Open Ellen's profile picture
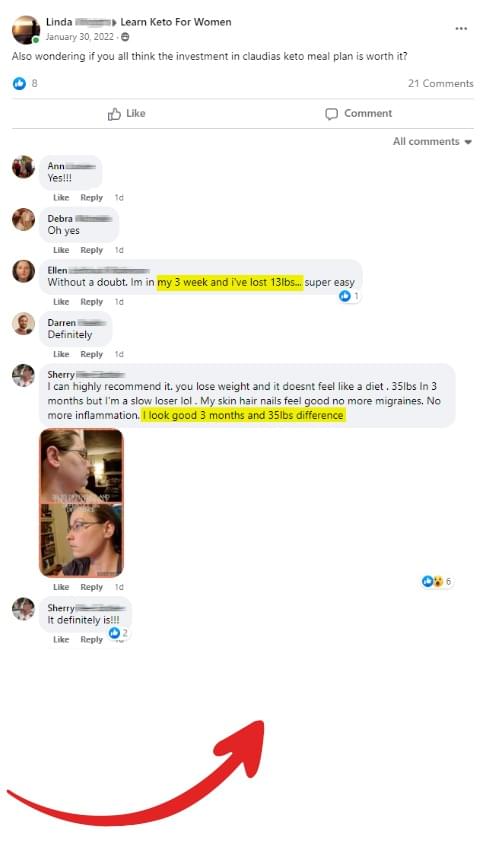 [x=24, y=271]
